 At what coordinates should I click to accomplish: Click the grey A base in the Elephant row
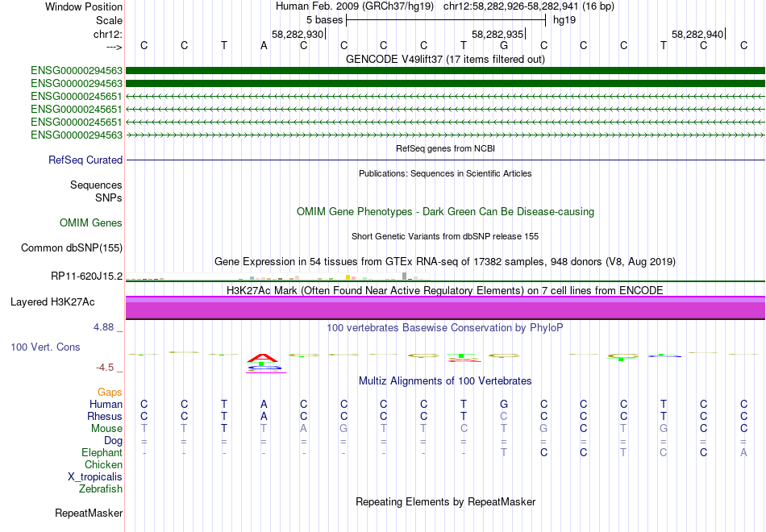[743, 452]
